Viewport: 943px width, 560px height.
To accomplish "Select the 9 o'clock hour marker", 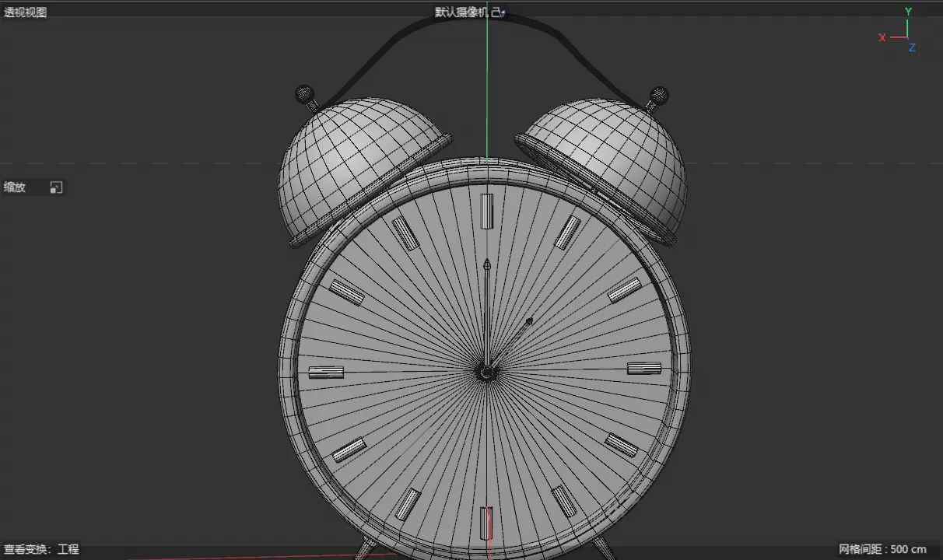I will (x=326, y=372).
